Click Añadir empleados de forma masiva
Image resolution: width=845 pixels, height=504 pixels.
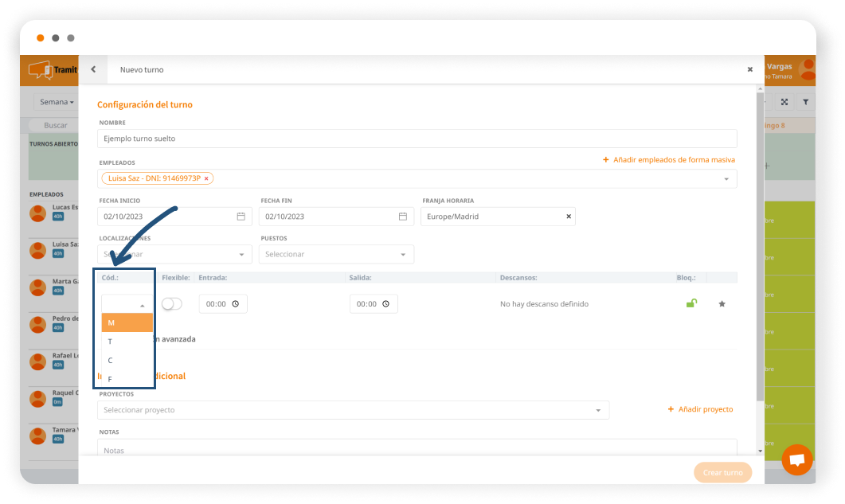pos(669,160)
